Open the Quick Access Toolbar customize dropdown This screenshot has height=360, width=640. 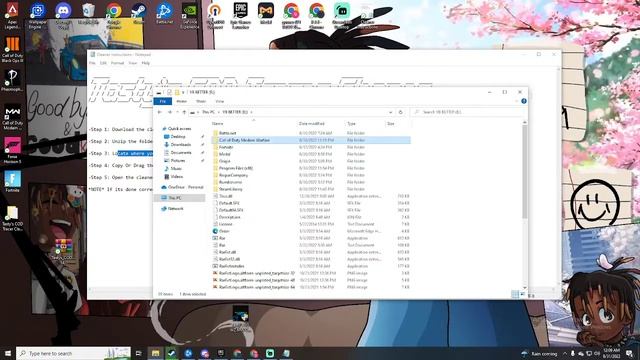(183, 92)
